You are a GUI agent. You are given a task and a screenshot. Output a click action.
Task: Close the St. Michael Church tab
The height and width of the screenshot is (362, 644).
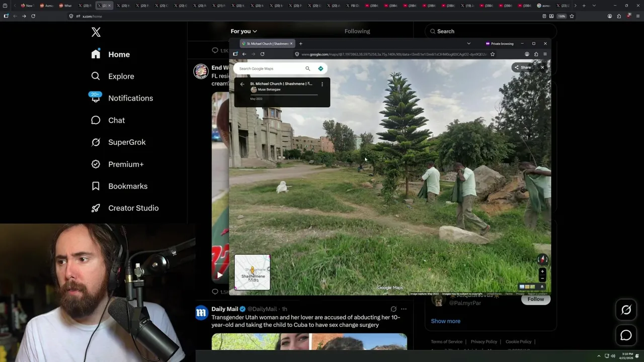(291, 44)
